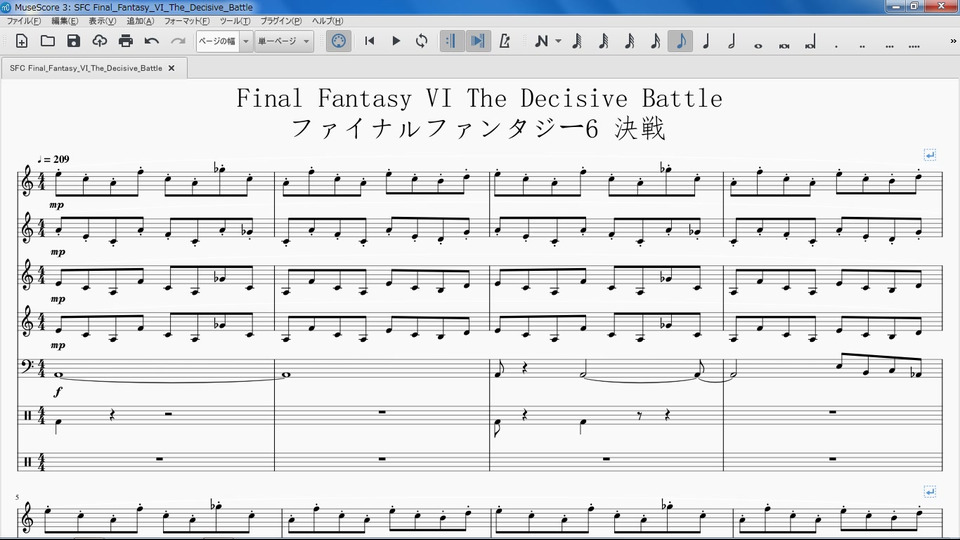
Task: Select the treble clef of the top staff
Action: [x=27, y=181]
